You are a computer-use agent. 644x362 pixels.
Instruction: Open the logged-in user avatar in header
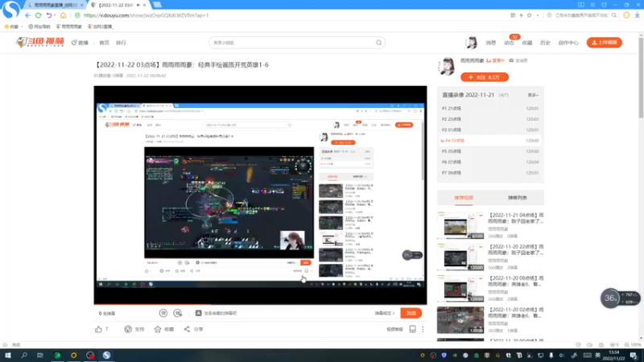click(472, 43)
